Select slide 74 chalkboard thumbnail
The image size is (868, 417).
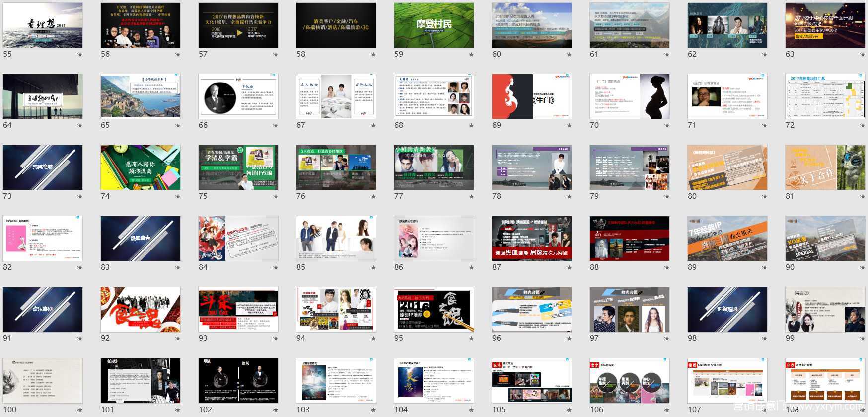click(141, 167)
